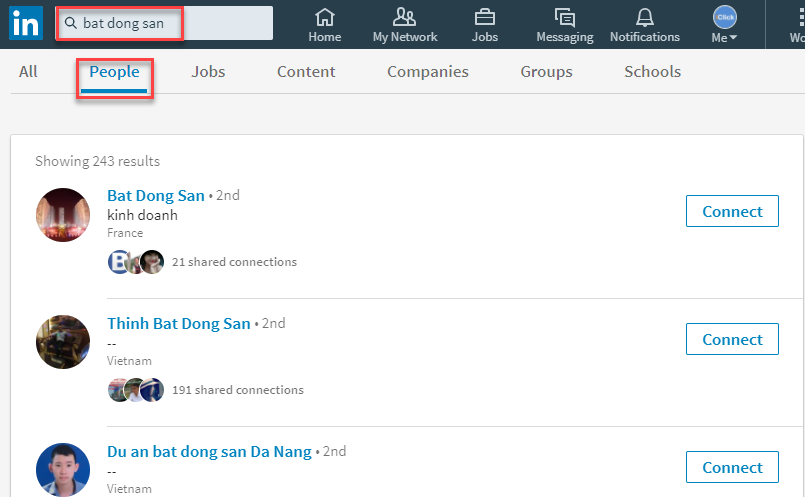Connect with Bat Dong San from France
The width and height of the screenshot is (805, 497).
pos(732,211)
